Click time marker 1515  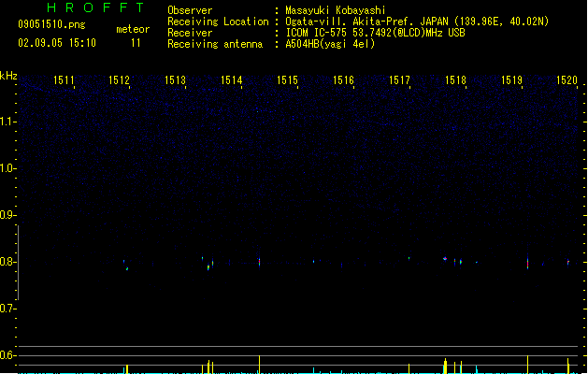pos(287,80)
